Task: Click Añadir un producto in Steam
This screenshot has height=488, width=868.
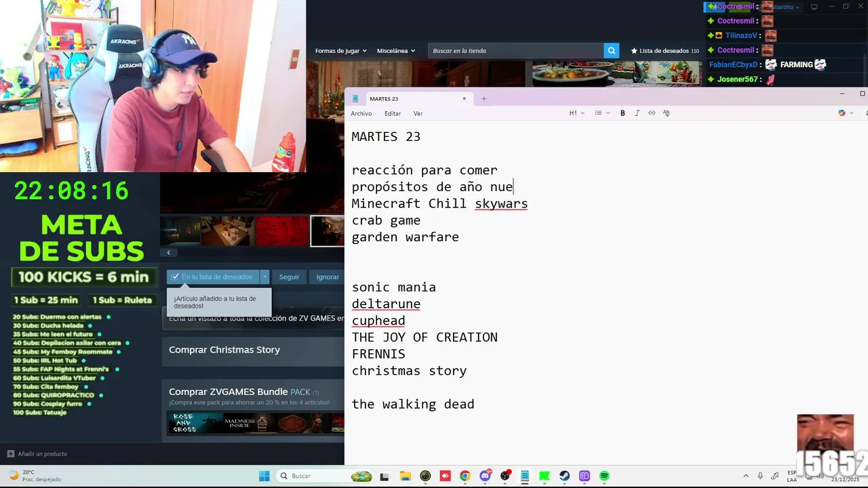Action: point(37,453)
